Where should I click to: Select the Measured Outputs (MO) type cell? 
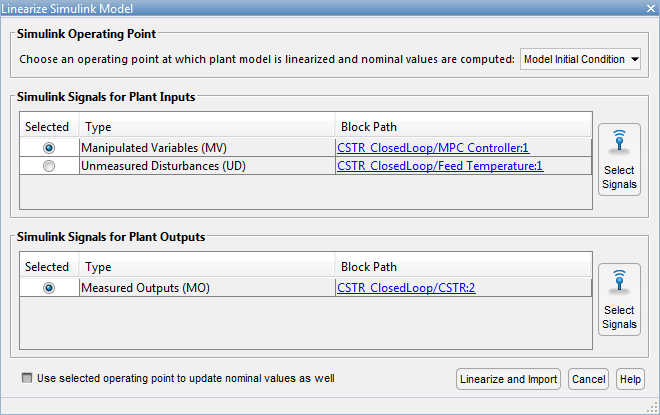[x=207, y=288]
